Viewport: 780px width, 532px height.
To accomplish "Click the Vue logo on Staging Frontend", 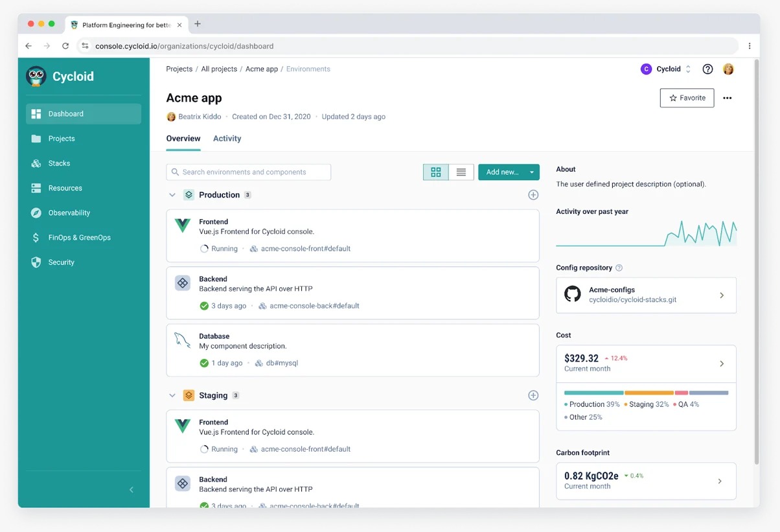I will [x=183, y=426].
